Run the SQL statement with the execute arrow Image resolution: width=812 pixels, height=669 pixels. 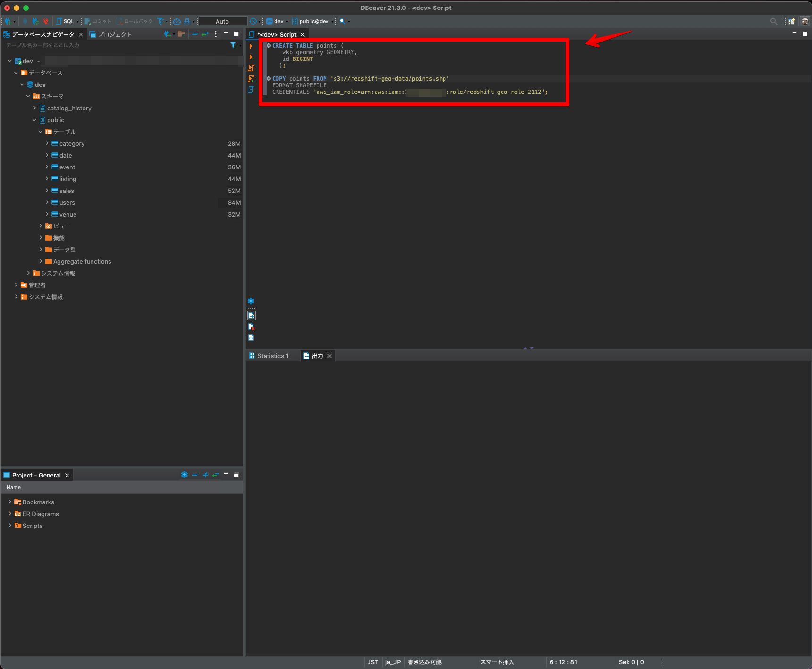click(x=252, y=46)
